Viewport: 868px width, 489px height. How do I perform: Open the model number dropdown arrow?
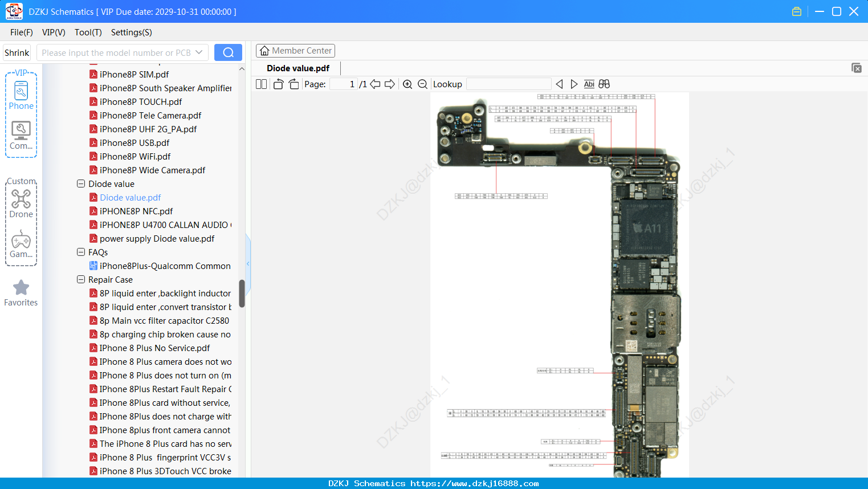pos(199,52)
